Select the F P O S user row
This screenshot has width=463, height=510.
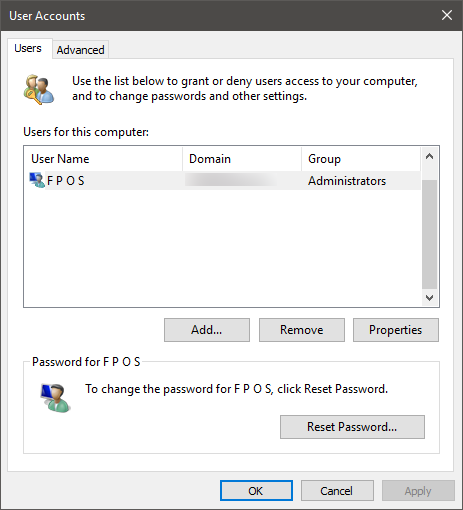point(222,181)
